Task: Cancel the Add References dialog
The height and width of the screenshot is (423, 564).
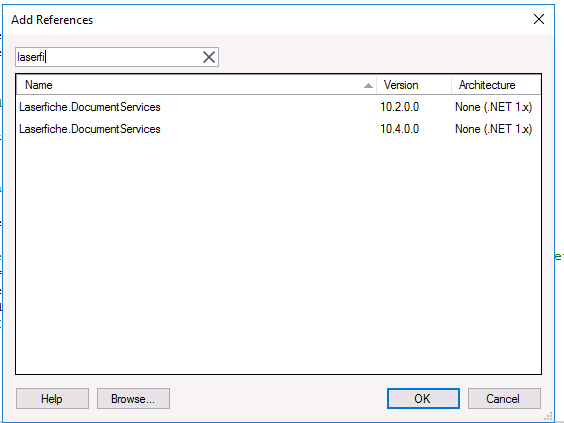Action: tap(504, 399)
